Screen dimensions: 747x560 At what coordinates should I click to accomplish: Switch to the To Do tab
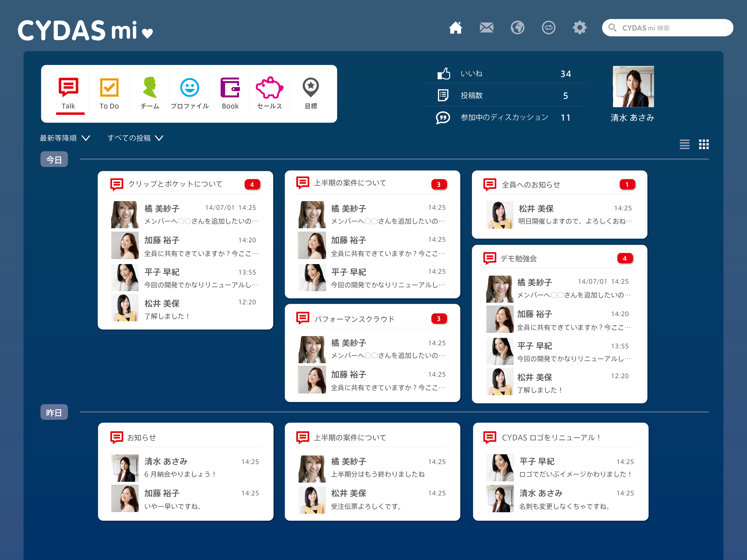[x=109, y=94]
